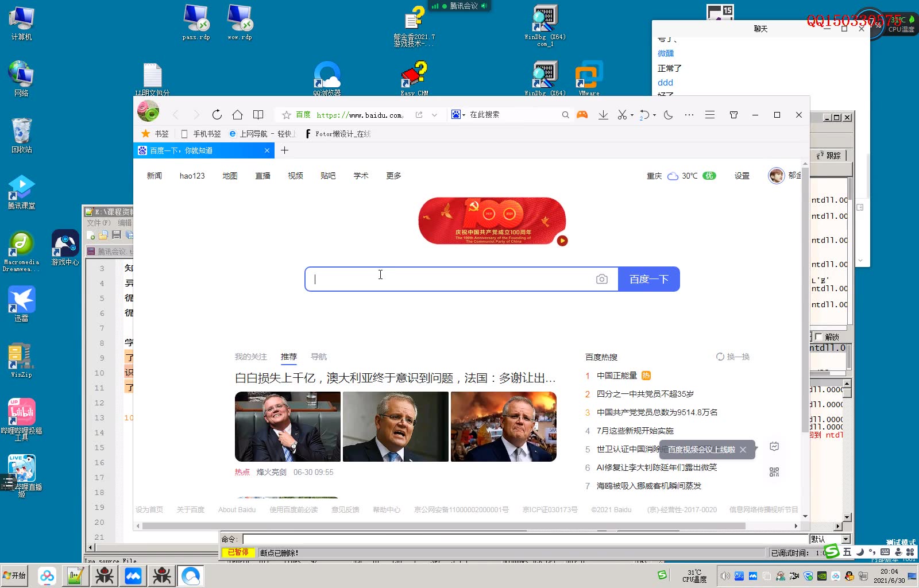Reload the page with the refresh icon

pos(217,114)
